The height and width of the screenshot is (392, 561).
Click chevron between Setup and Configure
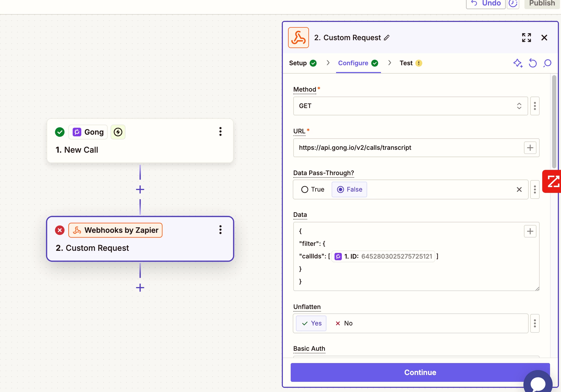pyautogui.click(x=328, y=63)
